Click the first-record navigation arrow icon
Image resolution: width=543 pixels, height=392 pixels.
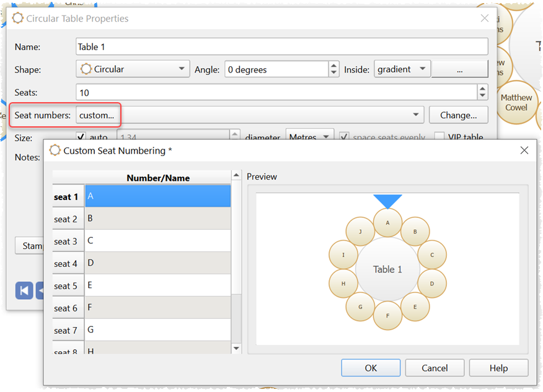pyautogui.click(x=24, y=290)
